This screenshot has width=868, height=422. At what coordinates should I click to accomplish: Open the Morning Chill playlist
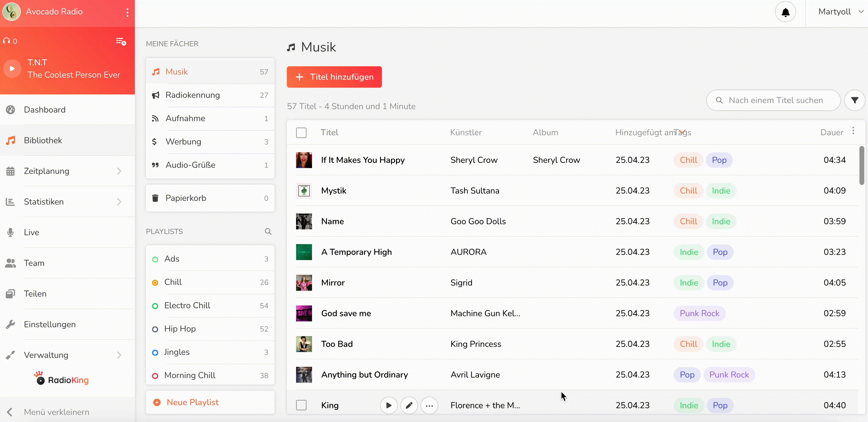210,375
